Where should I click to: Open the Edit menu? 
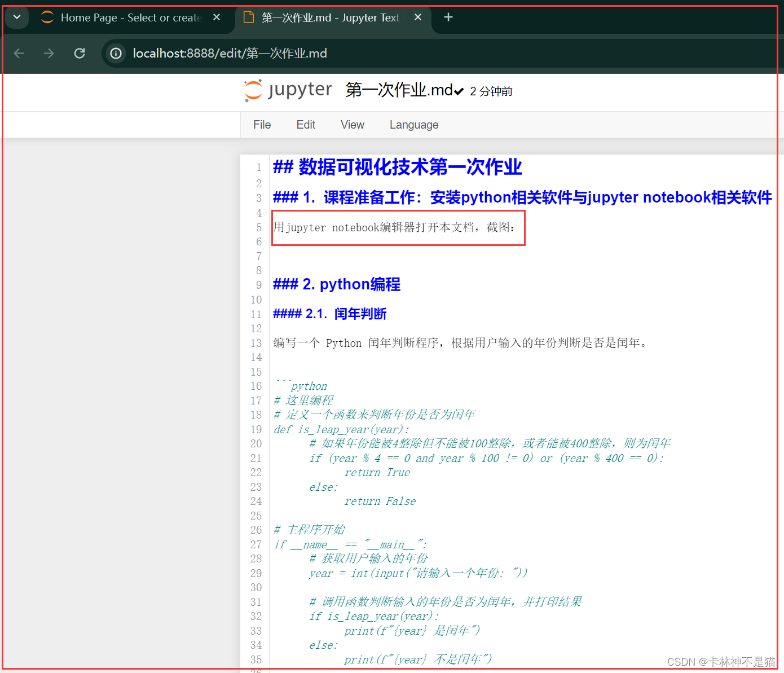click(306, 125)
